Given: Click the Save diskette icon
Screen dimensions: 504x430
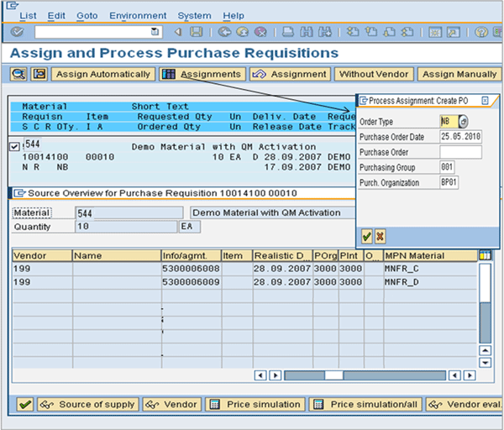Looking at the screenshot, I should pyautogui.click(x=196, y=32).
